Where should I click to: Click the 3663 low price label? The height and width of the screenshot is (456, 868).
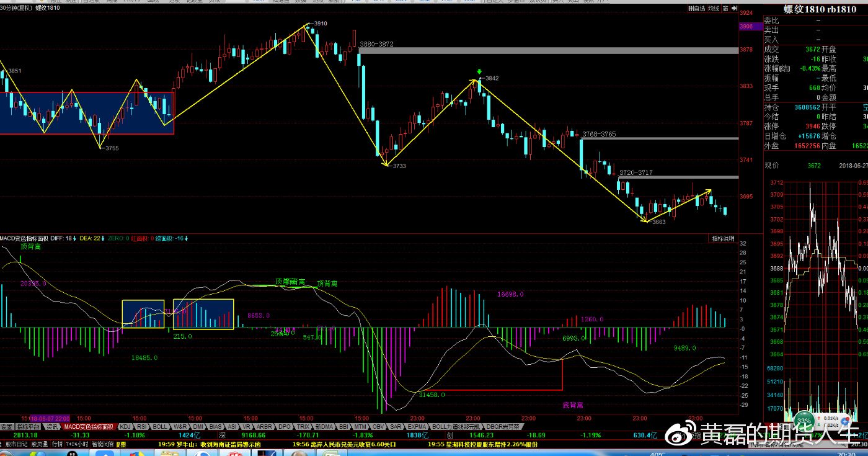click(659, 221)
